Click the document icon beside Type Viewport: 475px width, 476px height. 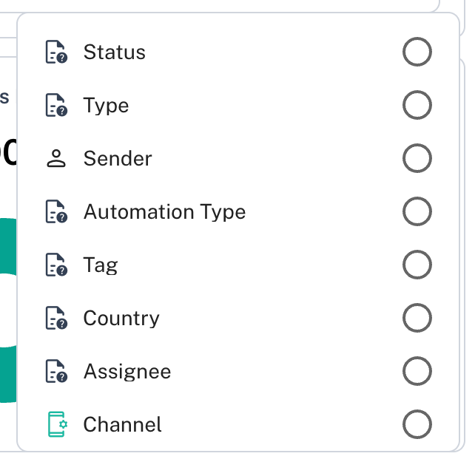point(56,106)
